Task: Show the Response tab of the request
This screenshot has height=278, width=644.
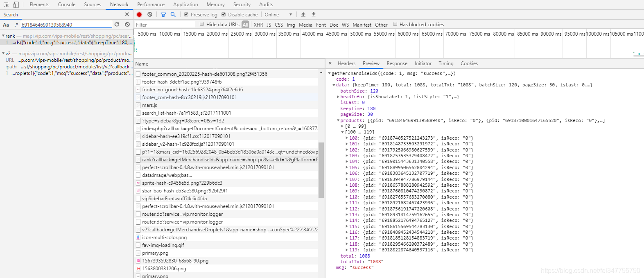Action: (x=397, y=63)
